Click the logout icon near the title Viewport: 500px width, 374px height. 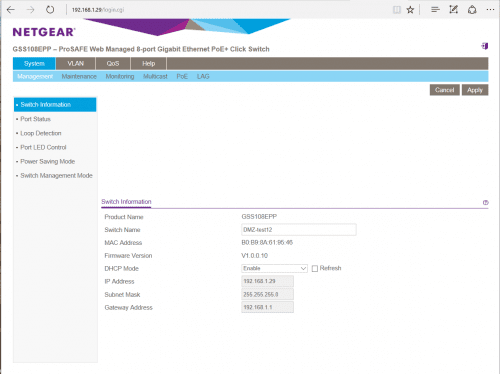pos(485,46)
